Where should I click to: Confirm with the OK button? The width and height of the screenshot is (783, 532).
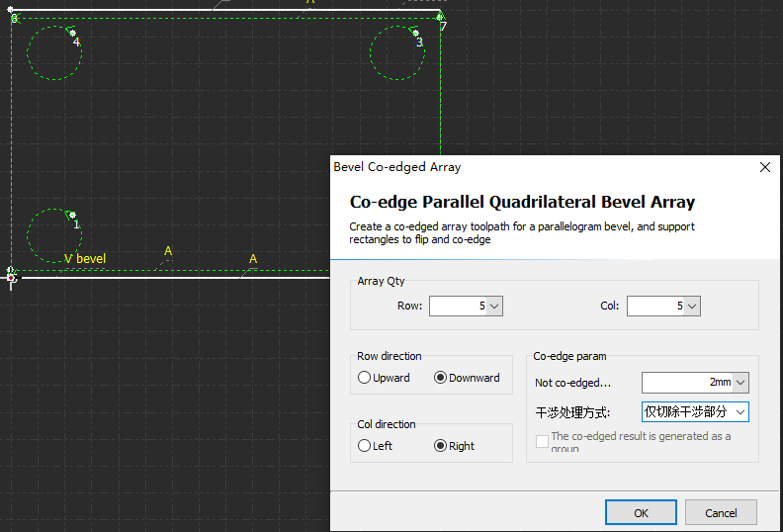[x=641, y=512]
